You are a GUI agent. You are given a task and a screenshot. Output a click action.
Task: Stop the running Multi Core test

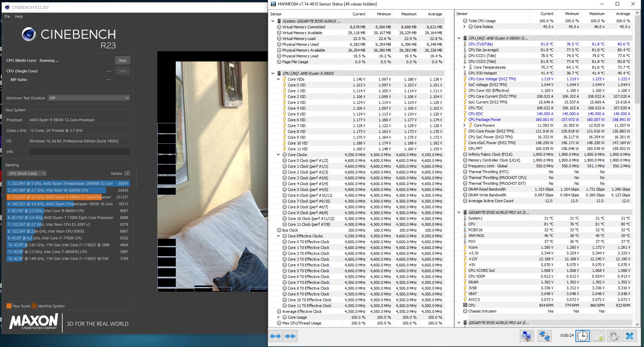pyautogui.click(x=123, y=60)
